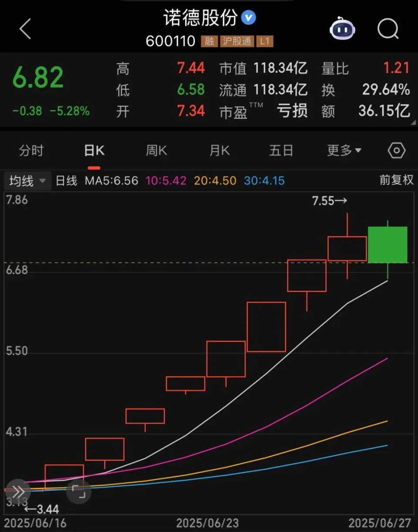Click the 融 margin trading tag

click(209, 42)
